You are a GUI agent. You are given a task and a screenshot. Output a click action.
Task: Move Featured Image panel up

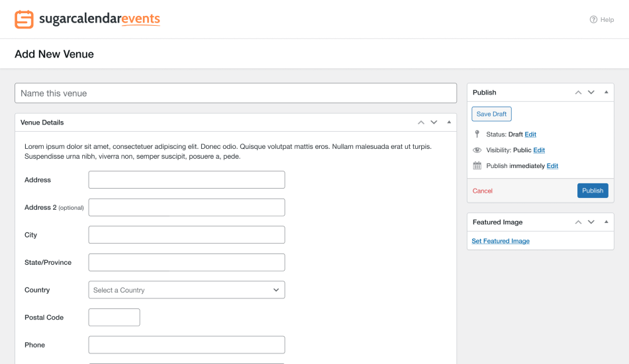tap(578, 222)
